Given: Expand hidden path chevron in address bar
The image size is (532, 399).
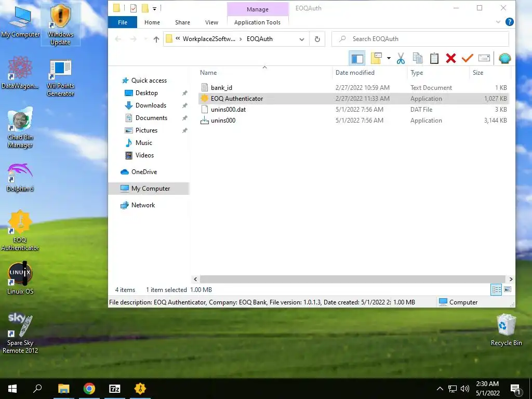Looking at the screenshot, I should click(178, 38).
